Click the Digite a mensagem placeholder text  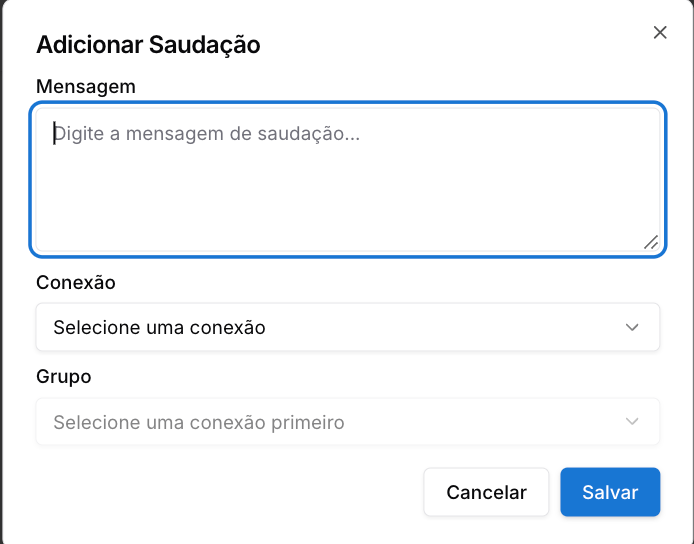pyautogui.click(x=207, y=133)
